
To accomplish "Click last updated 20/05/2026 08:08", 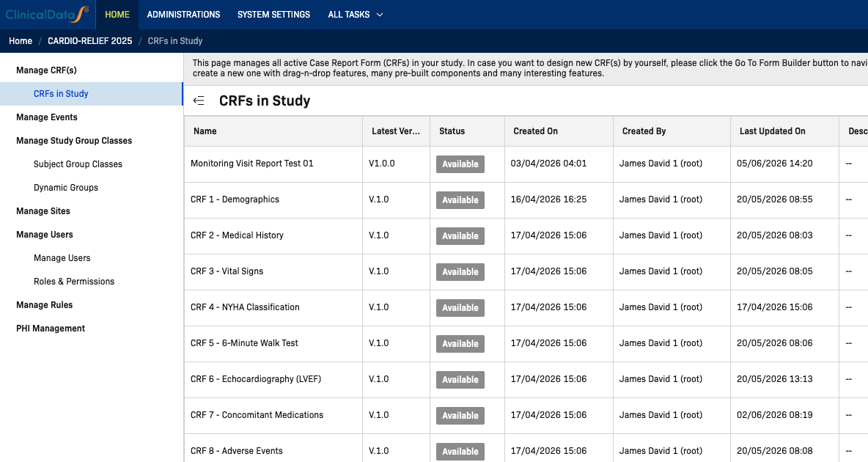I will [774, 451].
